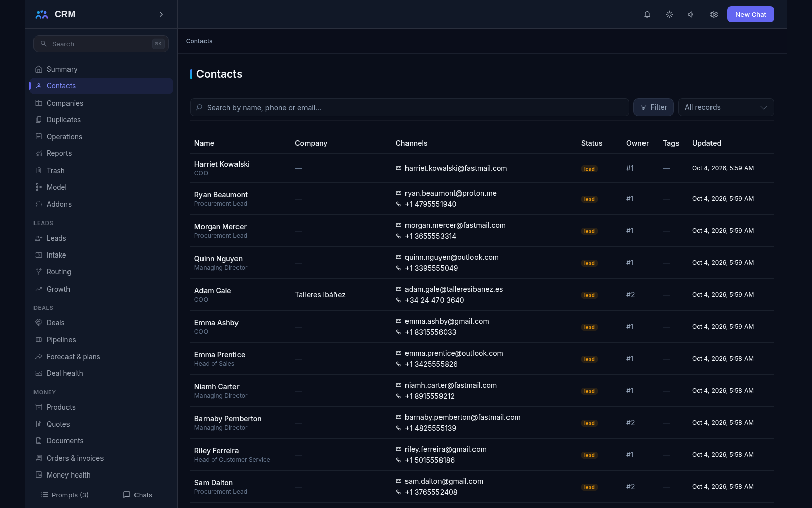812x508 pixels.
Task: Open Quotes document icon
Action: pyautogui.click(x=39, y=424)
